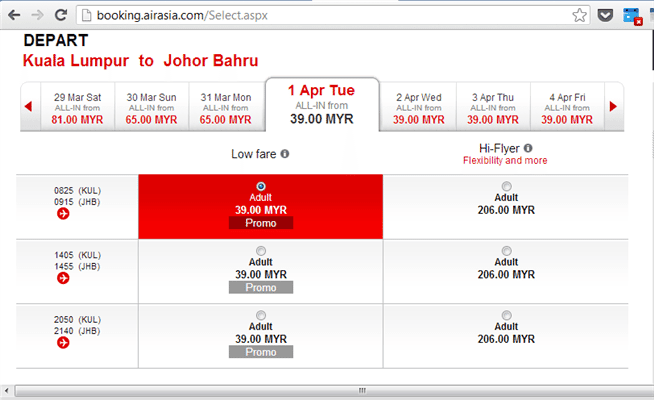Open Low fare info icon
The width and height of the screenshot is (654, 400).
(284, 154)
